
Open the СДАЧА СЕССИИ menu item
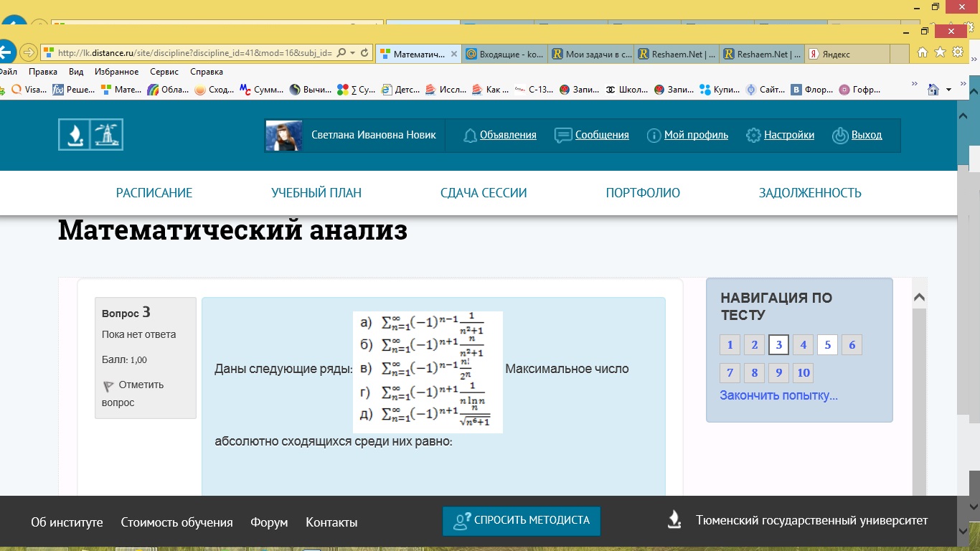click(x=484, y=192)
